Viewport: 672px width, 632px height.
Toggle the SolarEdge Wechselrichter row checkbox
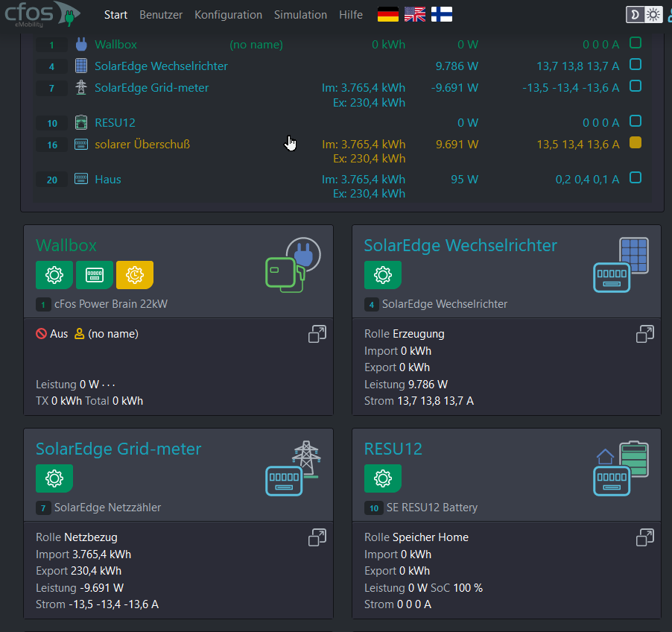coord(635,64)
